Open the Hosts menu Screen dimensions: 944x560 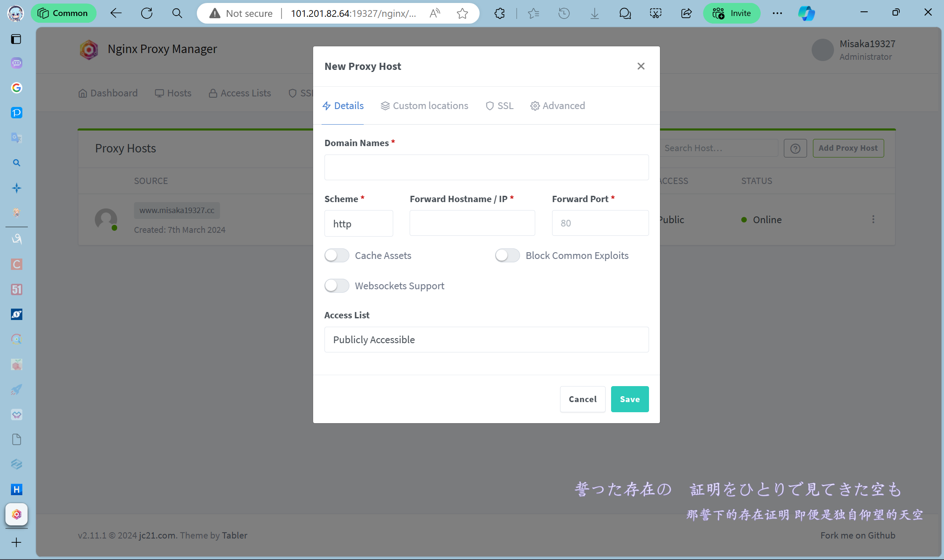tap(173, 93)
